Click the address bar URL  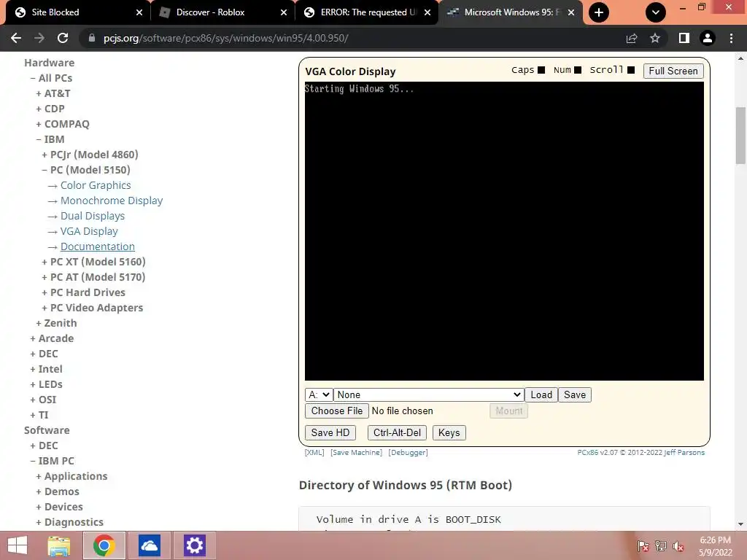pos(226,38)
